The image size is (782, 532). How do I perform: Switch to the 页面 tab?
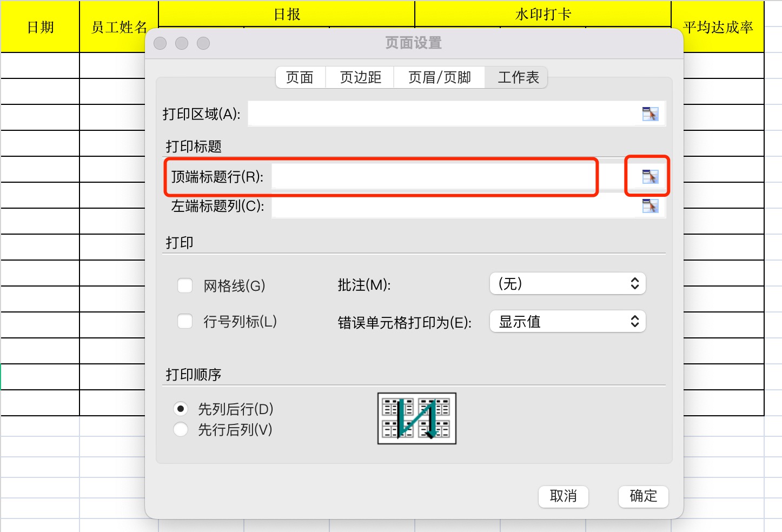tap(300, 77)
